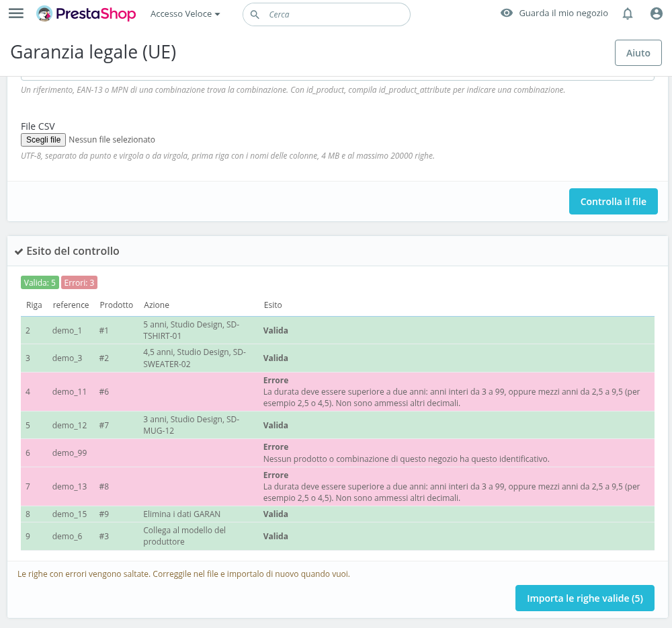Click the Errori: 3 badge
Screen dimensions: 672x628
[x=79, y=282]
